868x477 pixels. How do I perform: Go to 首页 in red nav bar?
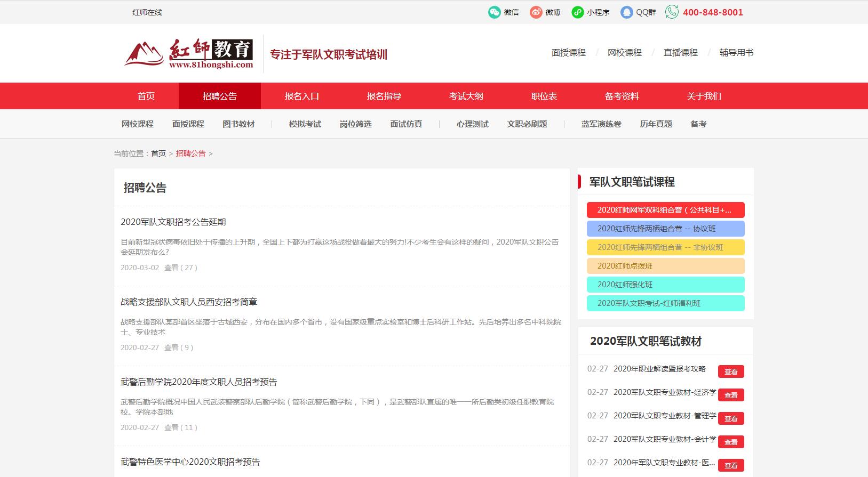[x=146, y=96]
